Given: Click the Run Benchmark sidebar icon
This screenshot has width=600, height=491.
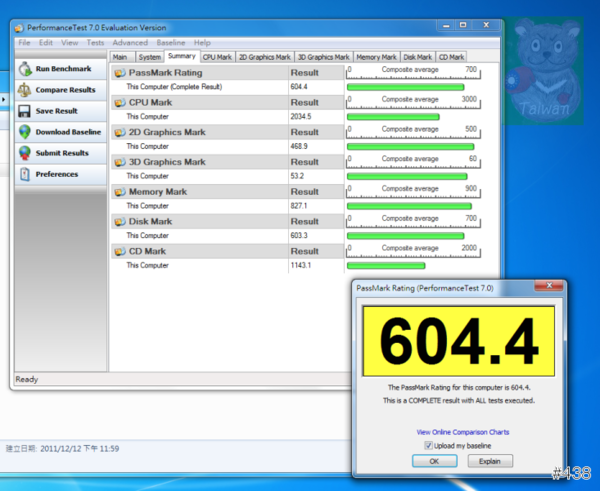Looking at the screenshot, I should [x=24, y=69].
